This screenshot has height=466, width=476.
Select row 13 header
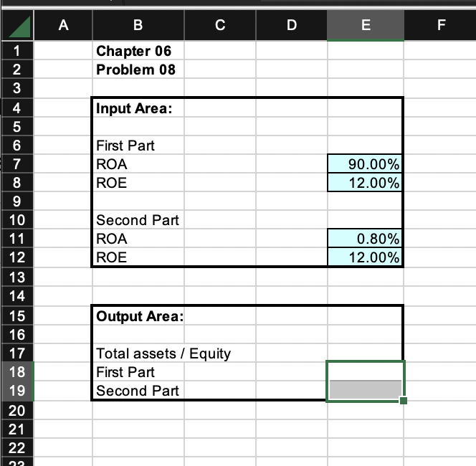coord(17,277)
